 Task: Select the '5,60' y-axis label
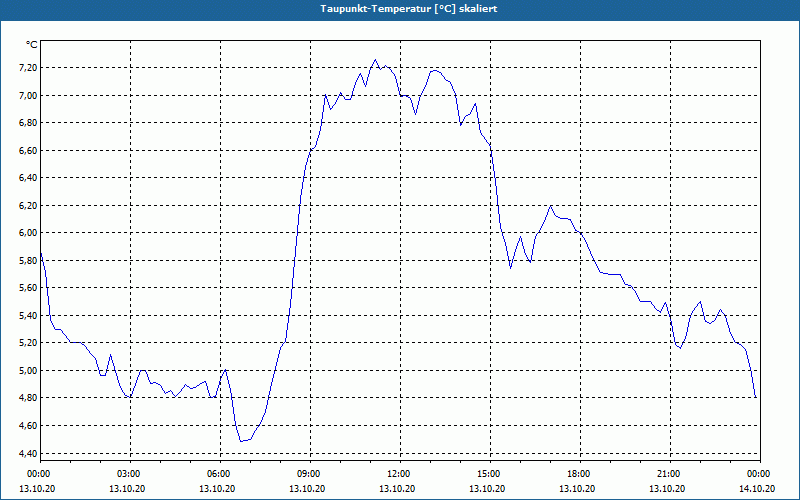point(28,288)
